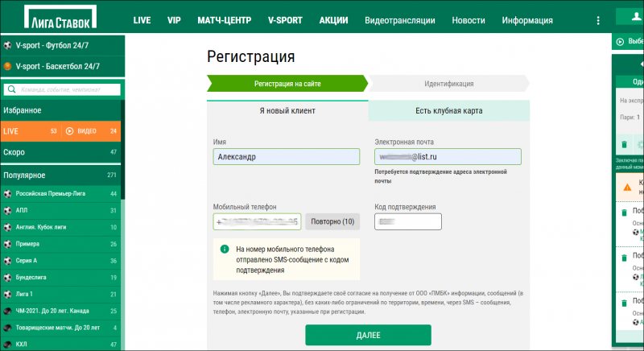Click the Мобильный телефон input field
644x351 pixels.
(x=257, y=221)
